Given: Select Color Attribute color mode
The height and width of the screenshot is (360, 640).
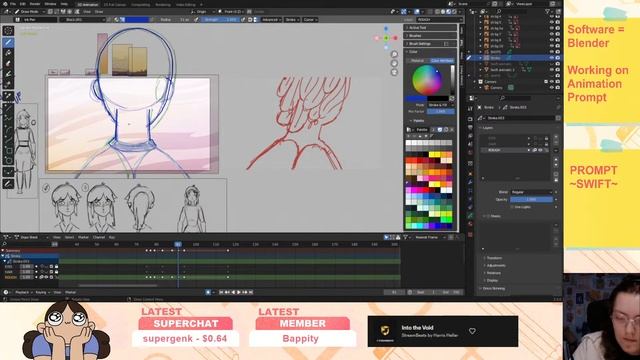Looking at the screenshot, I should pyautogui.click(x=442, y=60).
